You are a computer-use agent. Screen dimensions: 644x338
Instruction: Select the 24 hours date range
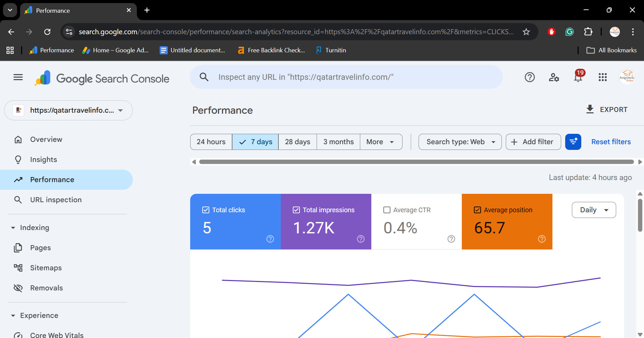pyautogui.click(x=211, y=142)
